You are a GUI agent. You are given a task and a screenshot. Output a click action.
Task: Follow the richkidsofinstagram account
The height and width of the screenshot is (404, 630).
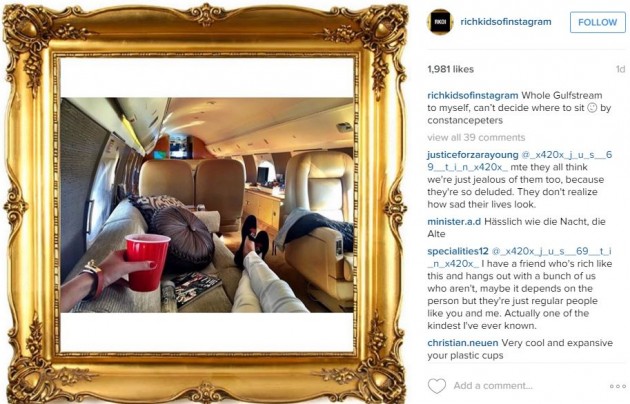pos(597,22)
